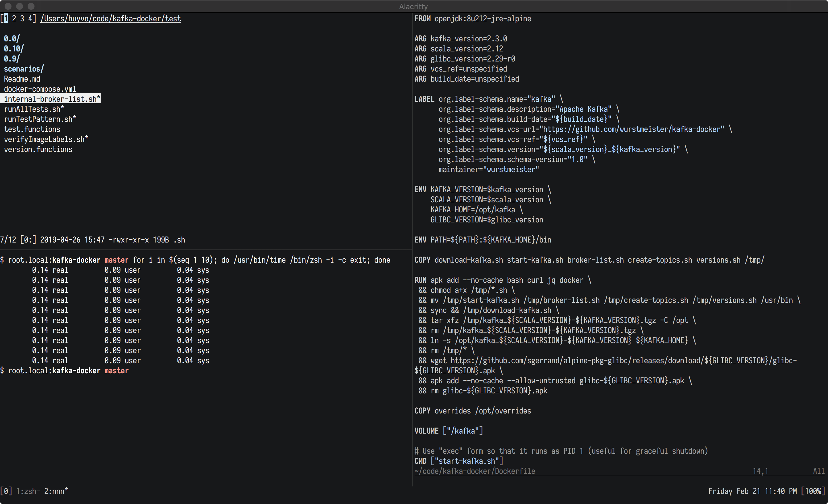
Task: Click the red window close button
Action: point(8,6)
